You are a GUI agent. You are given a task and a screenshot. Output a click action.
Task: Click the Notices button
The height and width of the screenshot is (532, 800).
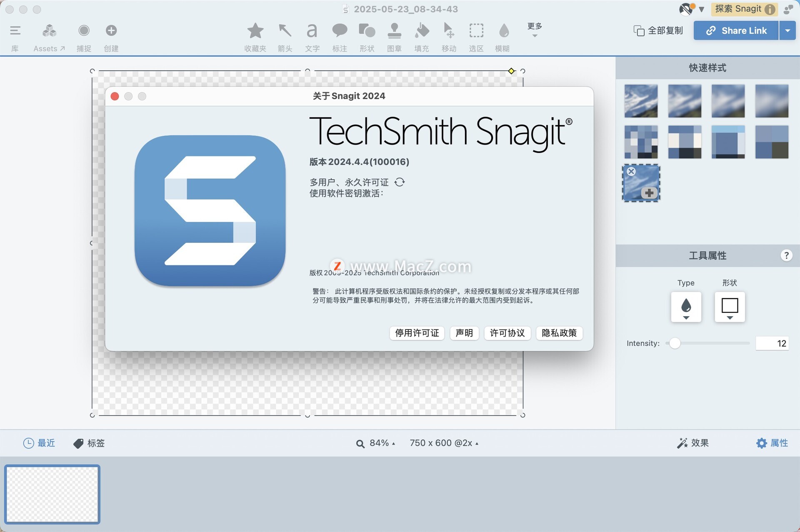tap(464, 333)
